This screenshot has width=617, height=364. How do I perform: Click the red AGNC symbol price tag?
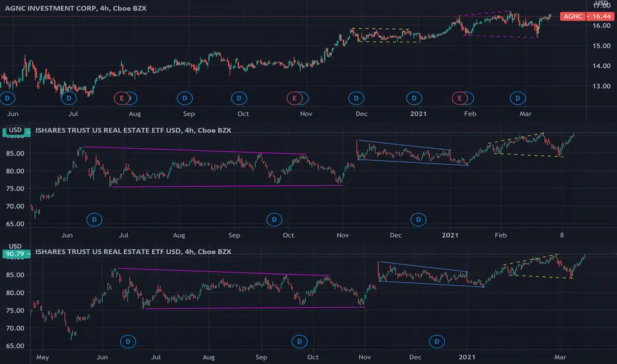pos(573,16)
